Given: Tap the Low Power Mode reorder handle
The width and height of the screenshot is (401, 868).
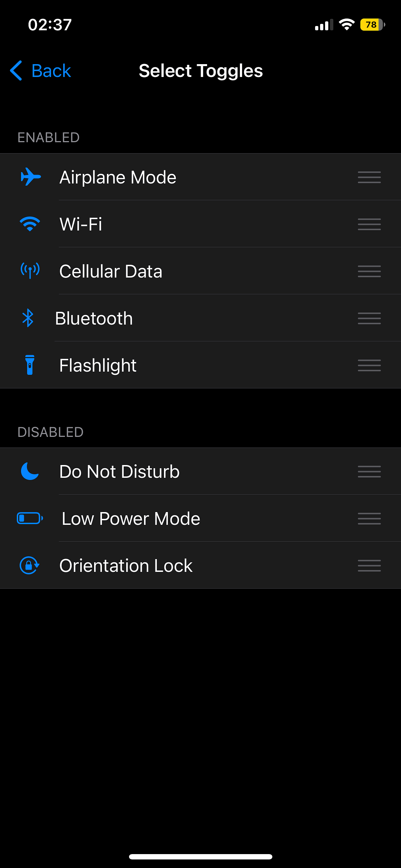Looking at the screenshot, I should point(369,518).
